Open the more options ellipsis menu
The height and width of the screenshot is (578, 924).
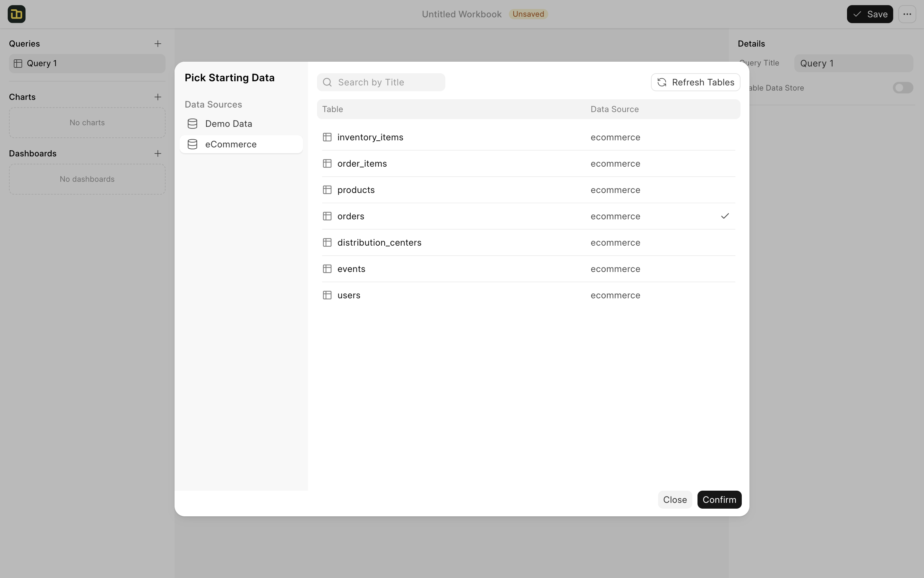907,14
